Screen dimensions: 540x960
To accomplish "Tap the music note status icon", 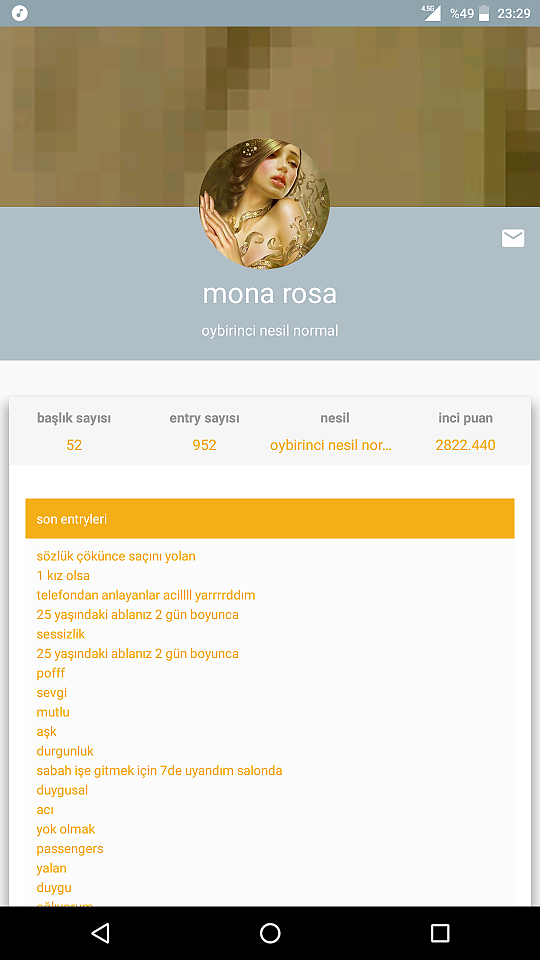I will pyautogui.click(x=20, y=13).
